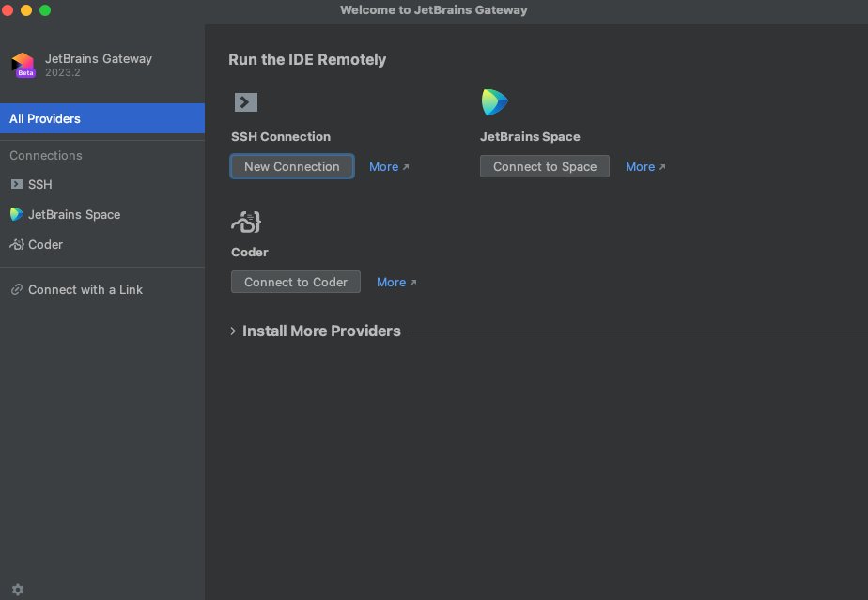Screen dimensions: 868x600
Task: Click the SSH Connection provider icon
Action: click(244, 102)
